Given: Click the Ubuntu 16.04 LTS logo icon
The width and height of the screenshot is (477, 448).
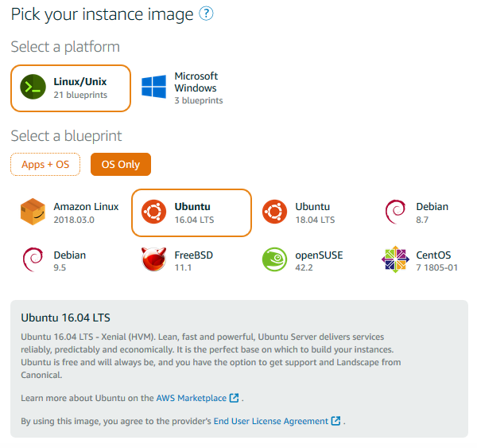Looking at the screenshot, I should point(154,212).
